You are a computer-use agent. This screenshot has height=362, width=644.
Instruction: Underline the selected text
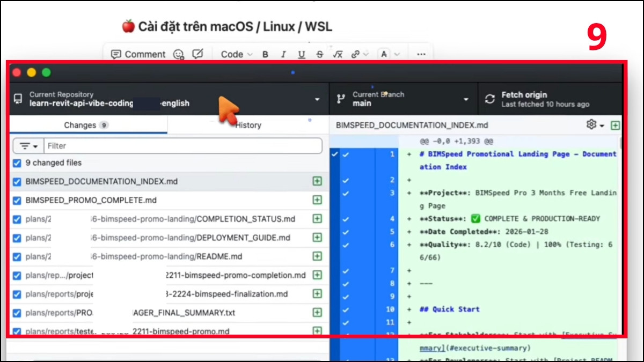302,54
